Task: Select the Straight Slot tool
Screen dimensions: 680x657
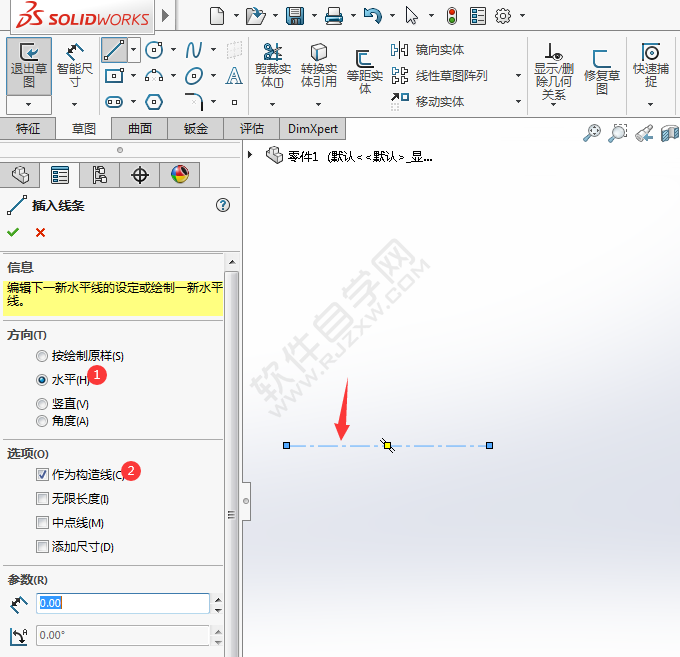Action: tap(114, 102)
